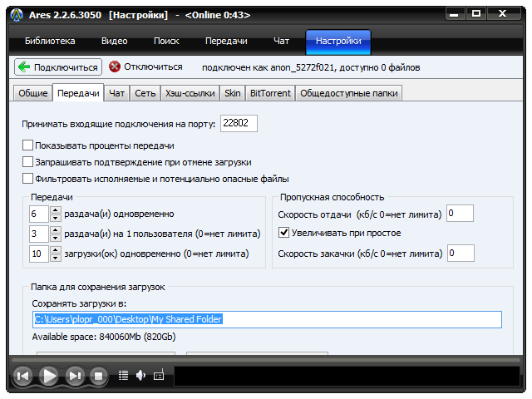Viewport: 532px width, 399px height.
Task: Switch to the Skin settings subtab
Action: pos(233,93)
